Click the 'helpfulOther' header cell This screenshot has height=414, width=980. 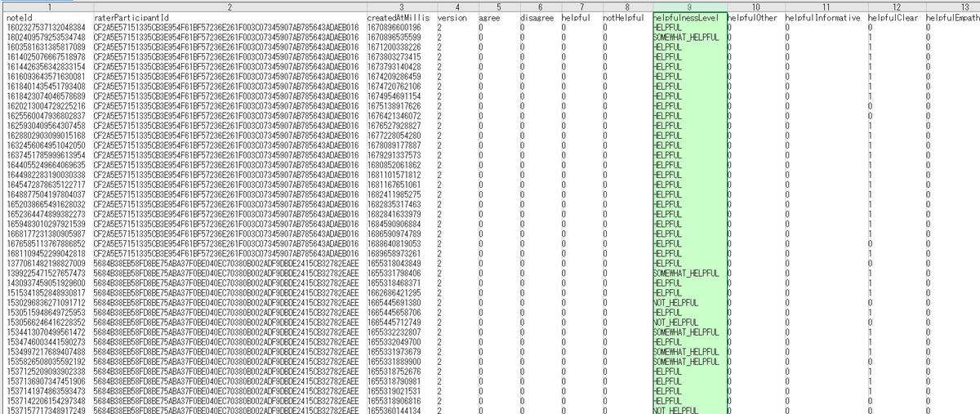pos(755,17)
